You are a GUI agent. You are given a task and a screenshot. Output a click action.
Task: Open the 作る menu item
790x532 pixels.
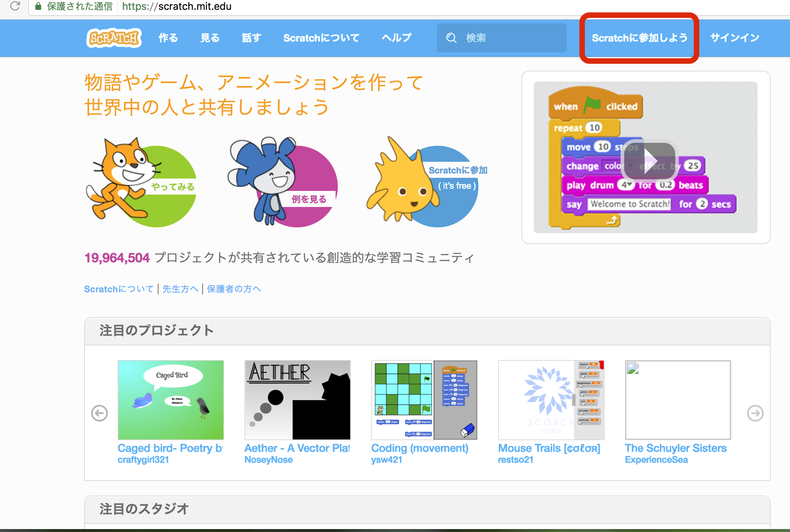tap(168, 38)
